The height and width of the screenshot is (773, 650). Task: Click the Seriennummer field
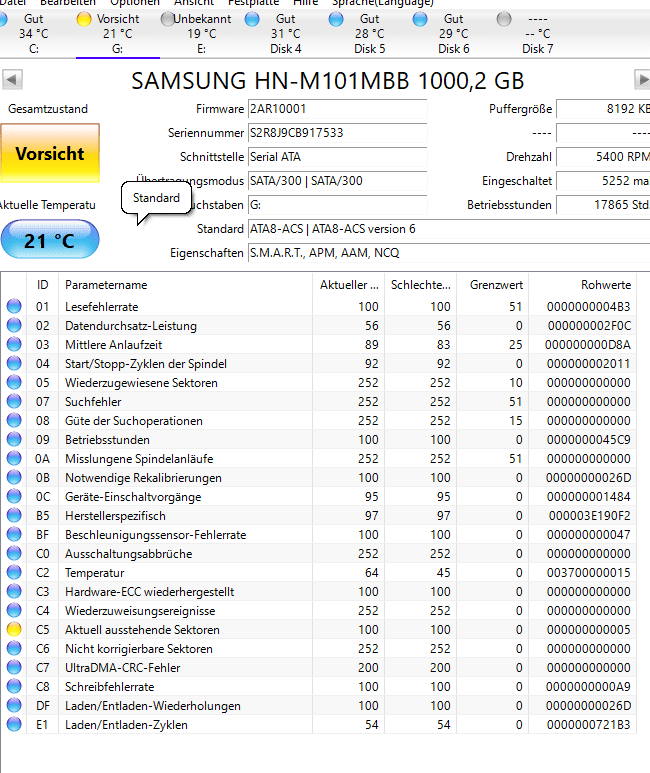(x=337, y=133)
